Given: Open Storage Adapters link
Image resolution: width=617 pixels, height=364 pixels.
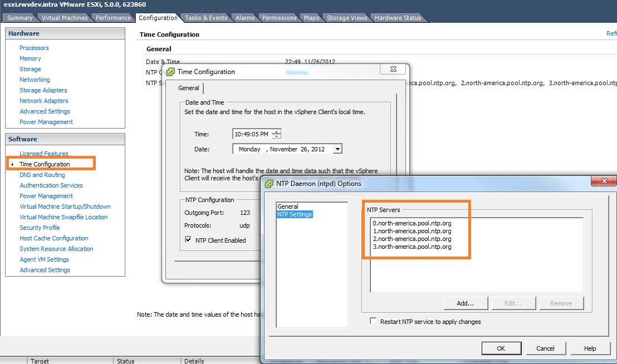Looking at the screenshot, I should tap(43, 90).
